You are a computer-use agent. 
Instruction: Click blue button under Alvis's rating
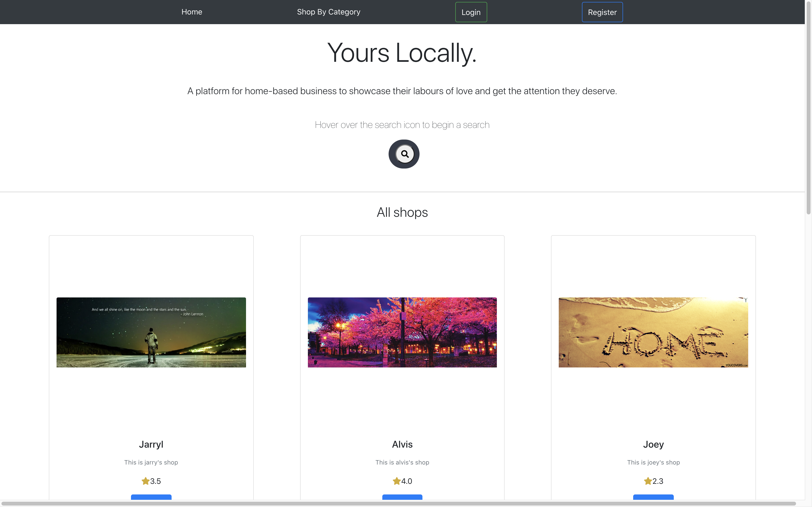[402, 497]
